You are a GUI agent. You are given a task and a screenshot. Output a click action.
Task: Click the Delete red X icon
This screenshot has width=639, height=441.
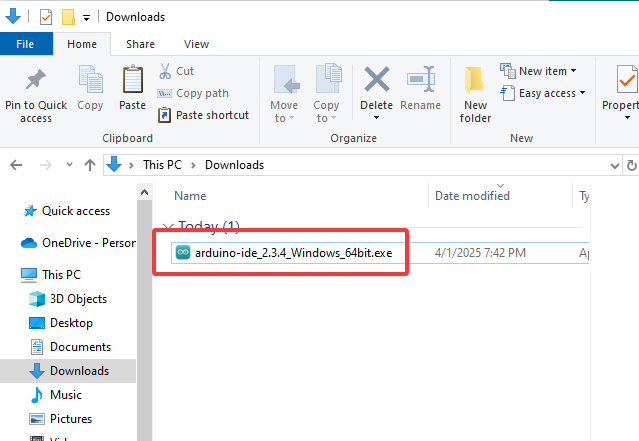click(x=376, y=79)
